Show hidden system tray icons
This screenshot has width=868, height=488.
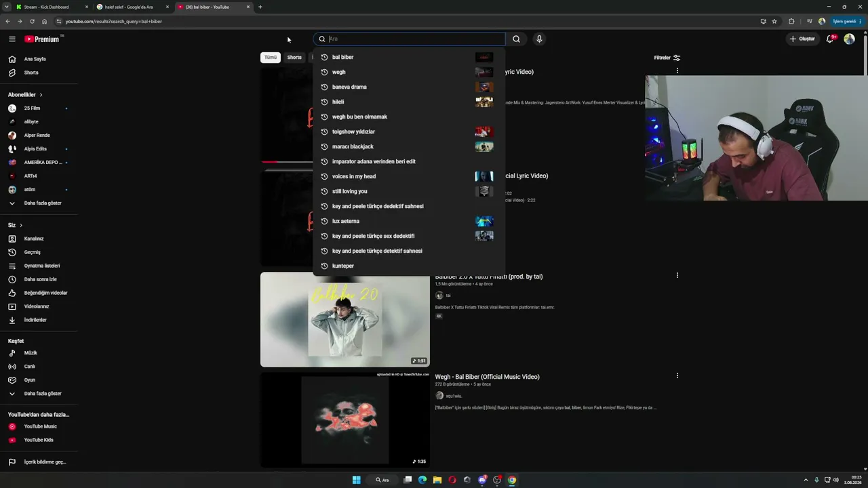806,480
